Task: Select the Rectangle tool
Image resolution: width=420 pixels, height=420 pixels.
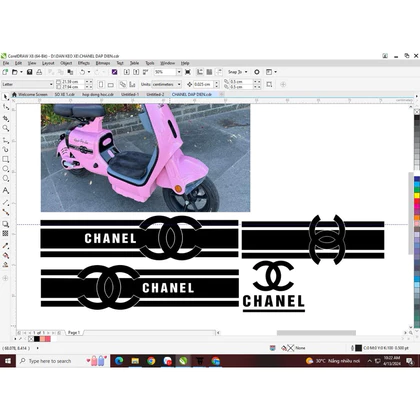Action: 6,159
